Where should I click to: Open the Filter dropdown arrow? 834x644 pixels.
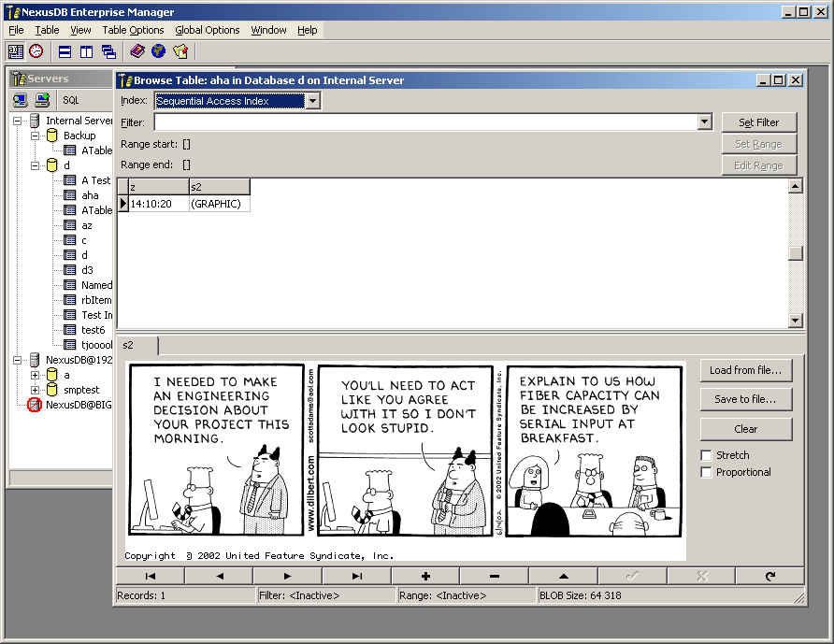[704, 122]
